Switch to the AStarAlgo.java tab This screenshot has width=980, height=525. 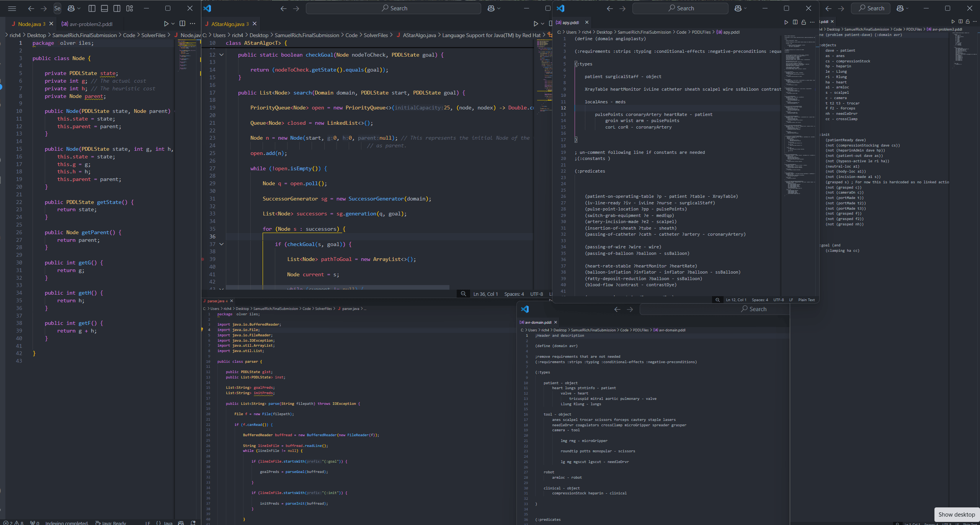coord(227,24)
